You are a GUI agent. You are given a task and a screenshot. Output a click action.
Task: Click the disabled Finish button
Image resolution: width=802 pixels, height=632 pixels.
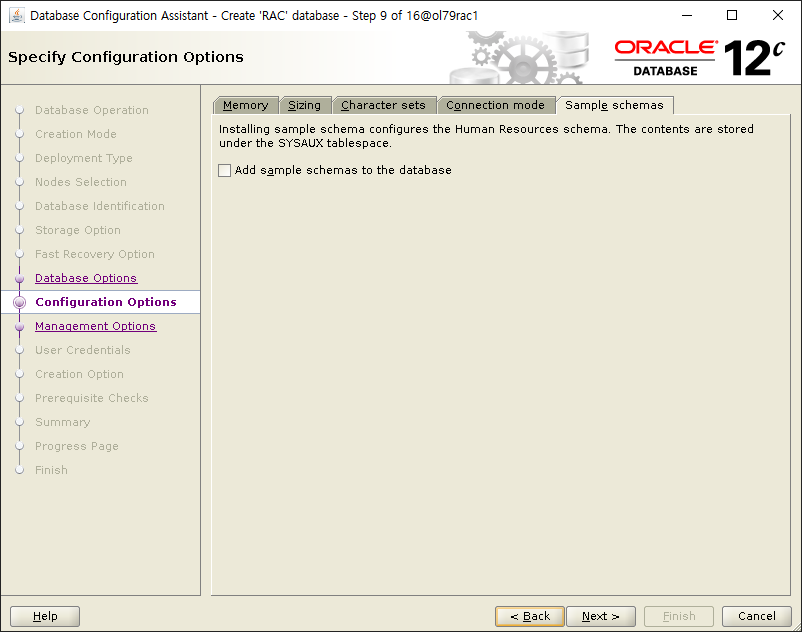coord(679,616)
